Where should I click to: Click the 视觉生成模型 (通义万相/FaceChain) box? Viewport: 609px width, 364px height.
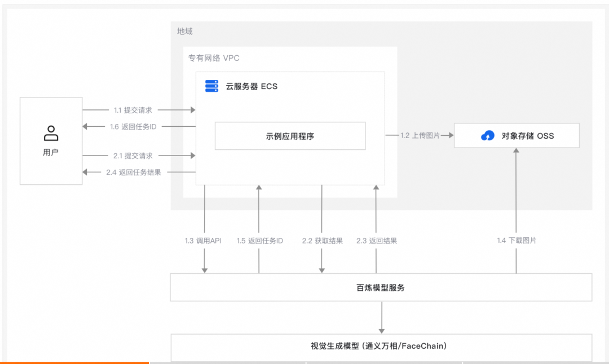[381, 348]
